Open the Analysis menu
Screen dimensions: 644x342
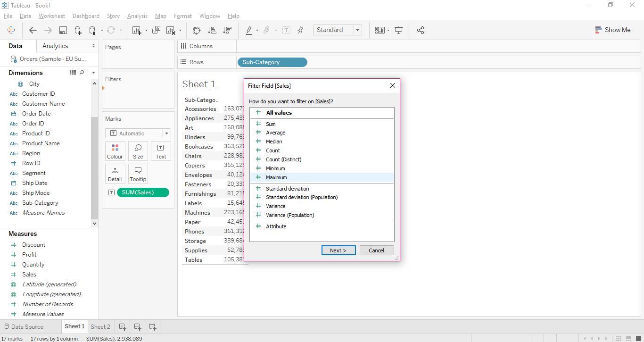pos(137,16)
